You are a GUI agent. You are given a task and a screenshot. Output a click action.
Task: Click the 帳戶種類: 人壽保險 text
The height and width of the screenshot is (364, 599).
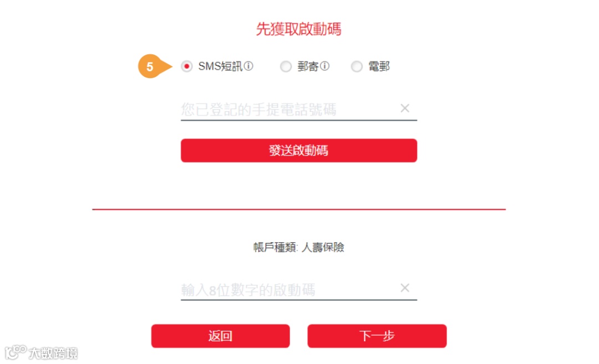point(299,247)
